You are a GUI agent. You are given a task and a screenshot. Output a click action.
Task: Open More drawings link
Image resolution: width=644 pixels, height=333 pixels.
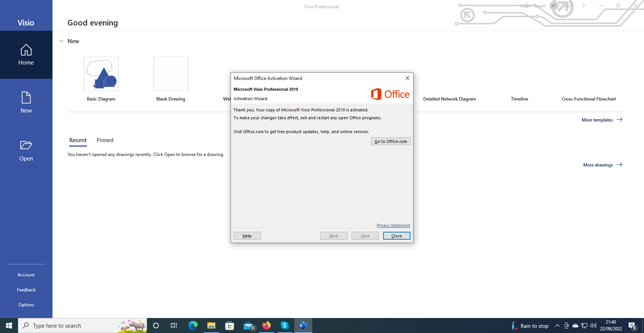[x=603, y=165]
